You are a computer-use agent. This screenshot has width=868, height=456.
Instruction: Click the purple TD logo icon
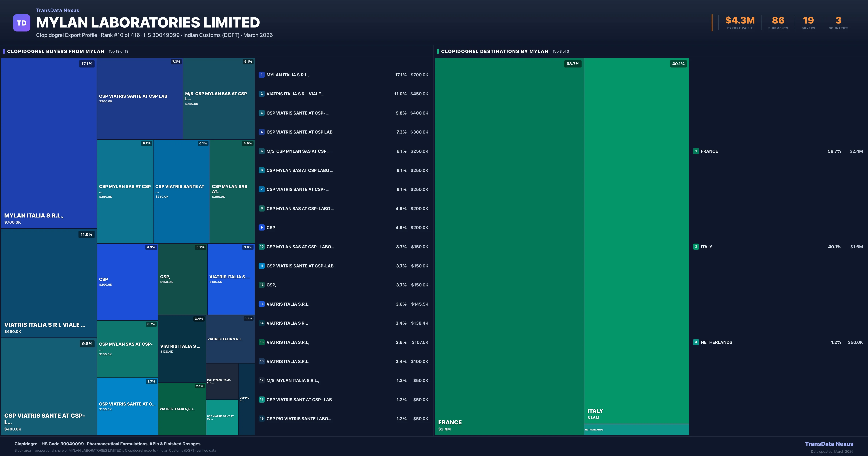click(22, 23)
